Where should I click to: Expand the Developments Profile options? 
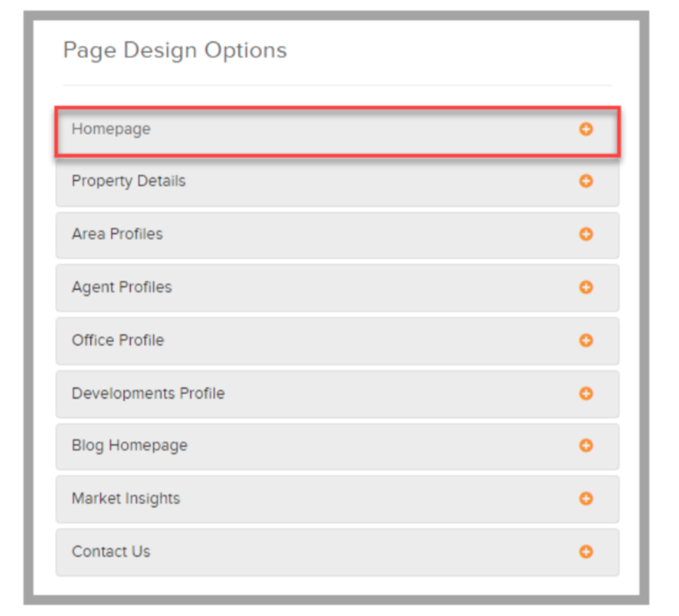pos(338,394)
